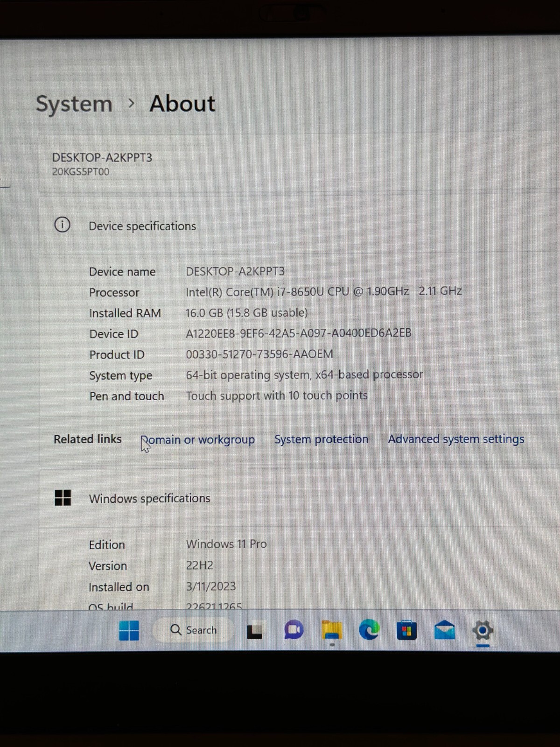Open Advanced system settings link
The width and height of the screenshot is (560, 747).
click(x=456, y=439)
